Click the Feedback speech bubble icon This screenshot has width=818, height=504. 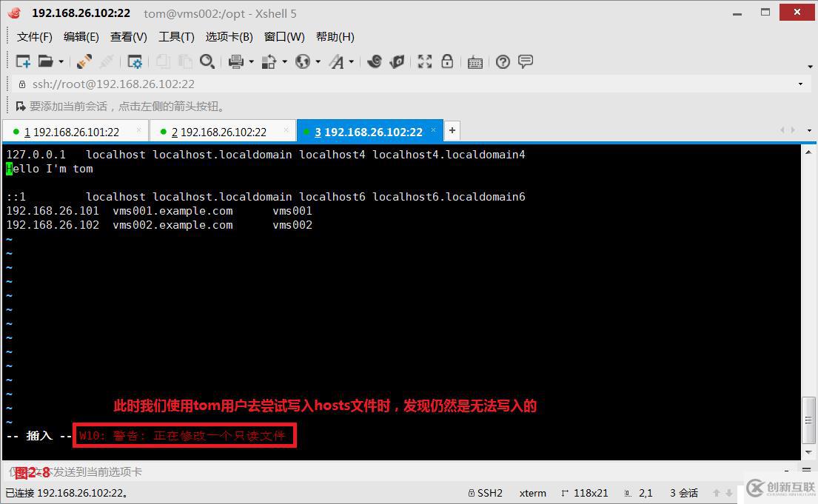[526, 61]
